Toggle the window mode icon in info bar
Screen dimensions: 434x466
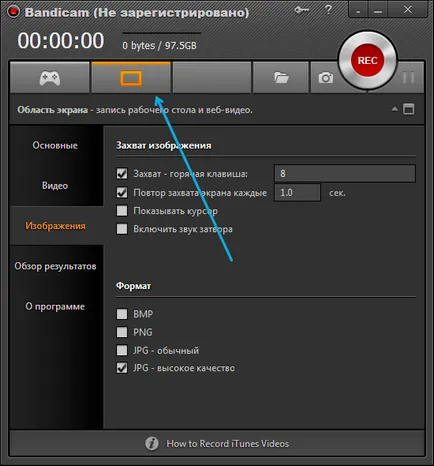409,109
